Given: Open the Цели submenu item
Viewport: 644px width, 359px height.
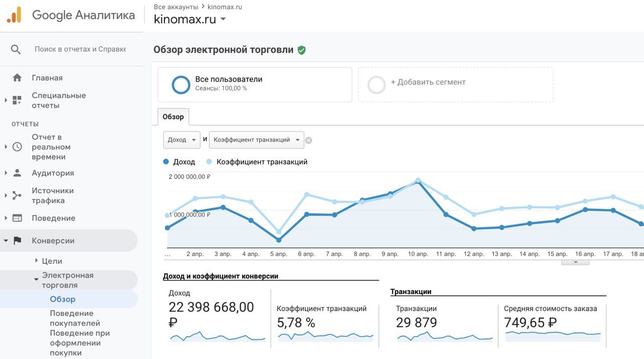Looking at the screenshot, I should [52, 261].
